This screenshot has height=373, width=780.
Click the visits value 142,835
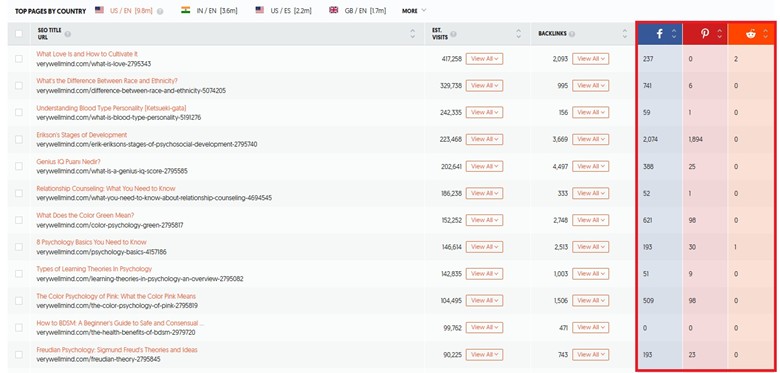point(451,274)
